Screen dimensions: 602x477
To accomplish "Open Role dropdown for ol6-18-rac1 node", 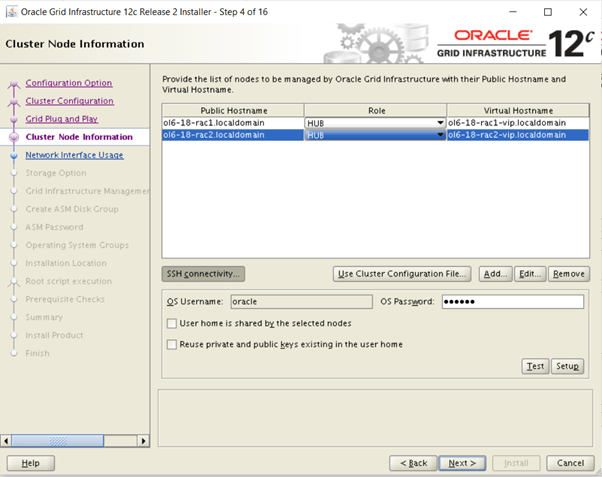I will [x=440, y=123].
